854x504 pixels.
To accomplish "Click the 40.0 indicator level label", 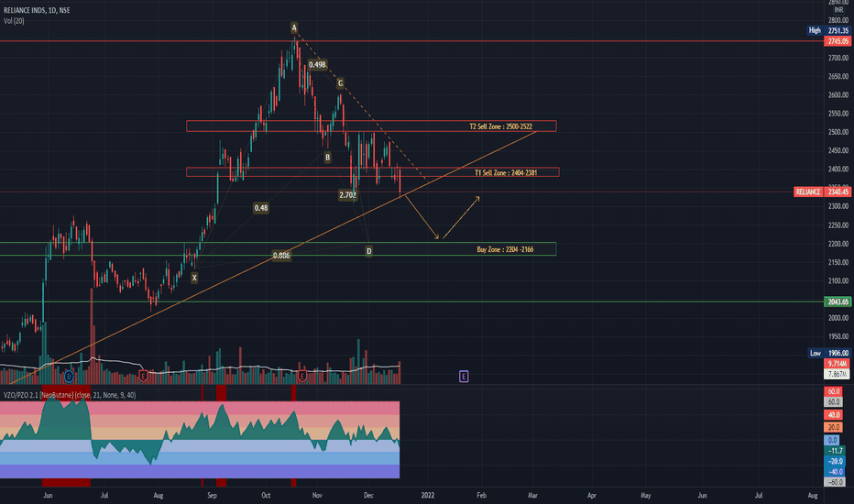I will pyautogui.click(x=833, y=415).
